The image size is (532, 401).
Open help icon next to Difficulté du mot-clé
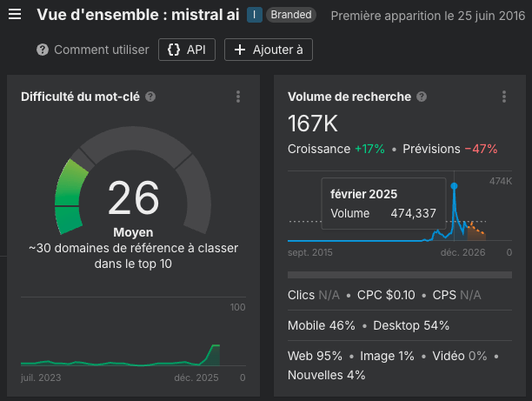[151, 97]
